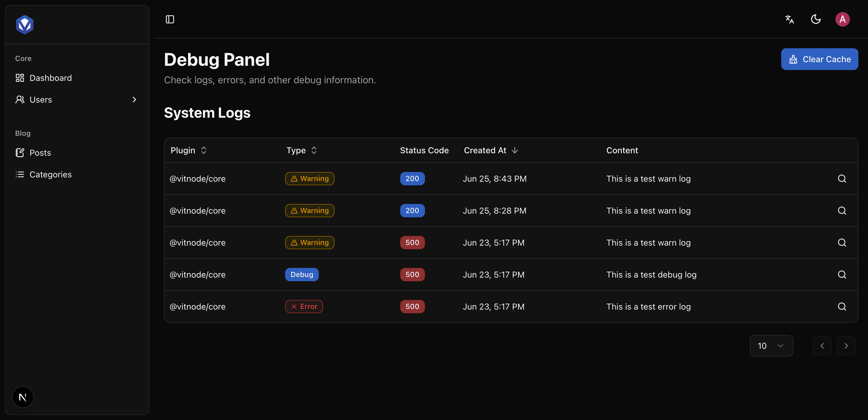Toggle dark mode moon icon
Viewport: 868px width, 420px height.
click(816, 20)
